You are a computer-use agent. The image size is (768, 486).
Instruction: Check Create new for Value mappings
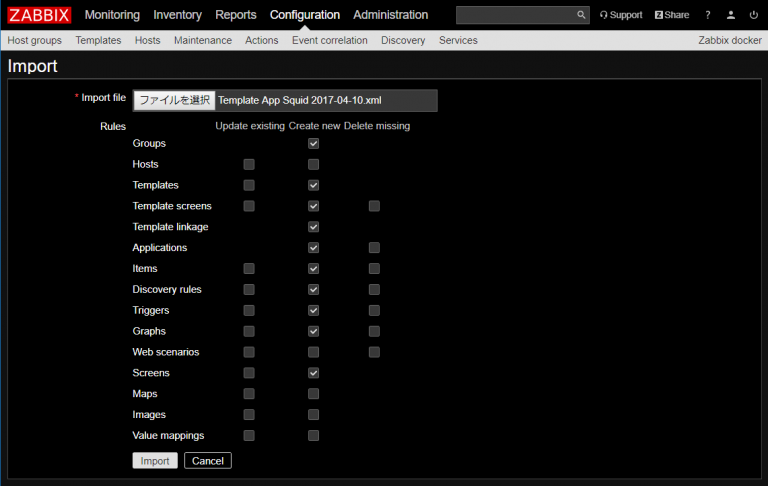pyautogui.click(x=313, y=435)
